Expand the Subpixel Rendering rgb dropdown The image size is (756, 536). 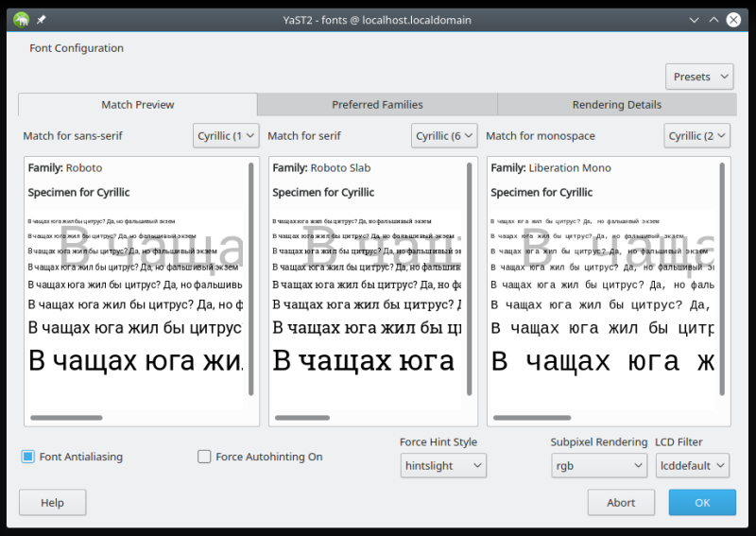599,465
